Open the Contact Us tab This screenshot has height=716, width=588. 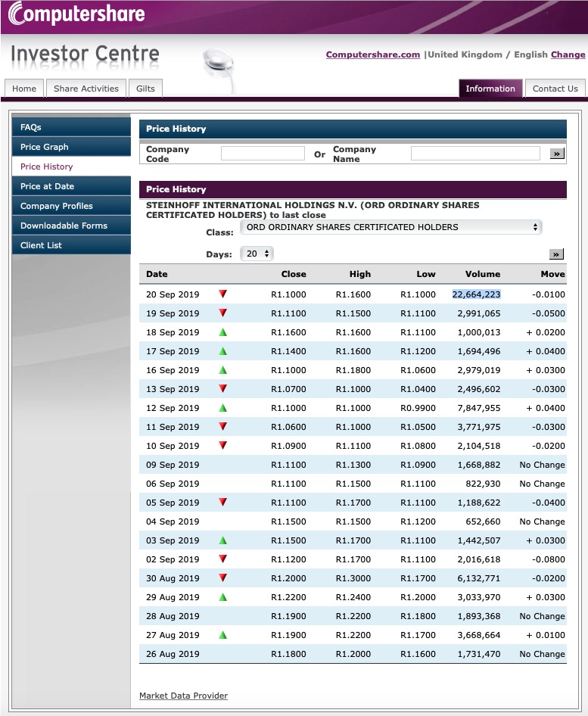pyautogui.click(x=555, y=88)
